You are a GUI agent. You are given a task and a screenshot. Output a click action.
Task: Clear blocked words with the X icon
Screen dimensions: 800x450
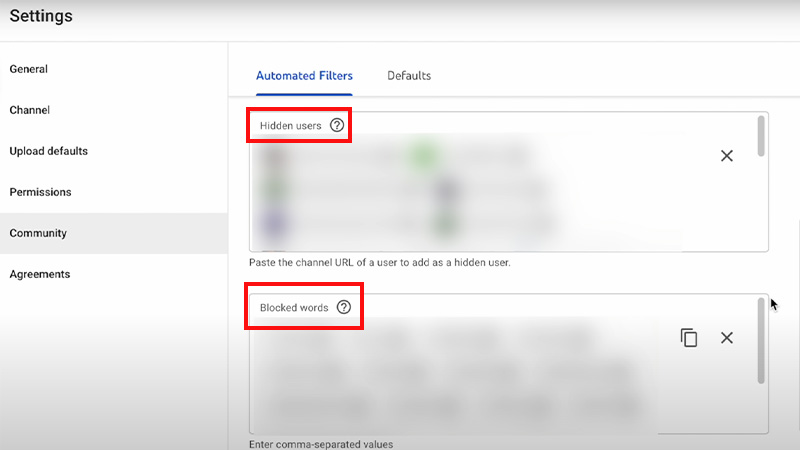pos(727,338)
